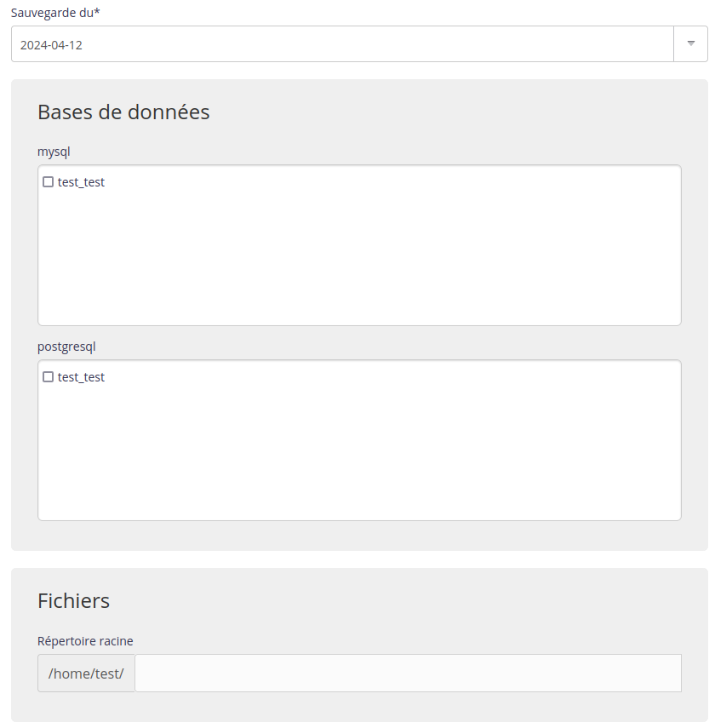This screenshot has width=715, height=728.
Task: Click the 2024-04-12 date field
Action: point(340,43)
